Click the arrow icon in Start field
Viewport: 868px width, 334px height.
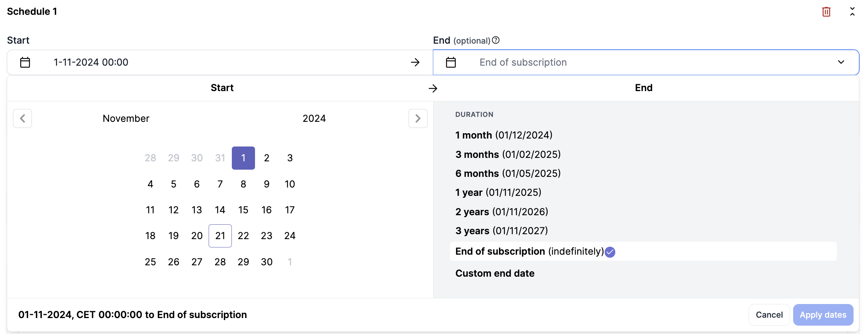click(x=415, y=62)
